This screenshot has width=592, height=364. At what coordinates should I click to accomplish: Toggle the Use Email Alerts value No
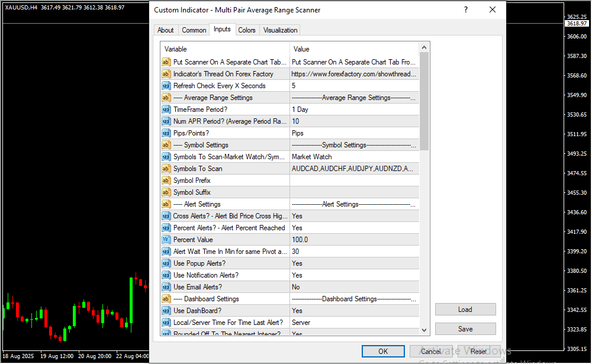[353, 287]
